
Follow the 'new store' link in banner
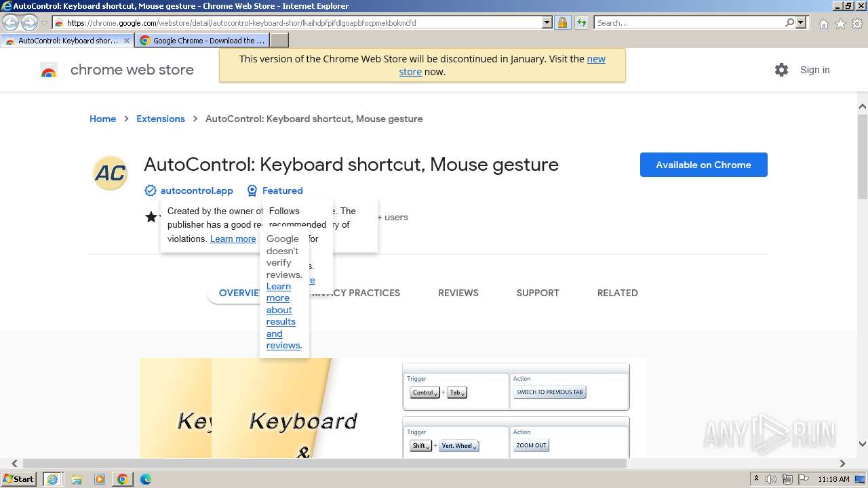(x=502, y=65)
